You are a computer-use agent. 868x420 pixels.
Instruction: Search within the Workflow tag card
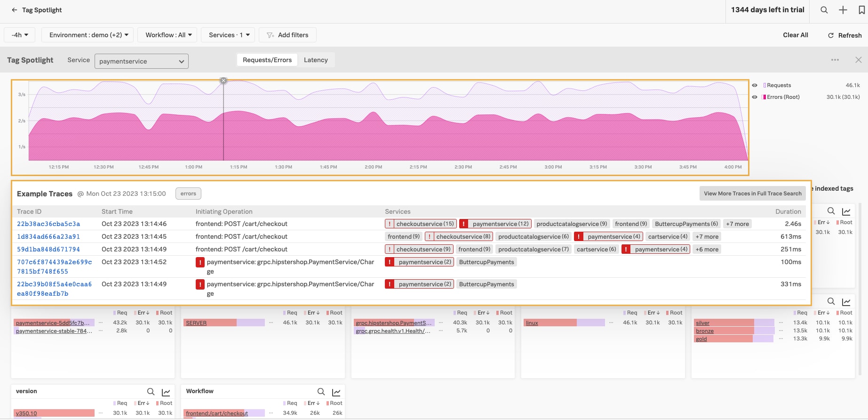click(x=321, y=392)
